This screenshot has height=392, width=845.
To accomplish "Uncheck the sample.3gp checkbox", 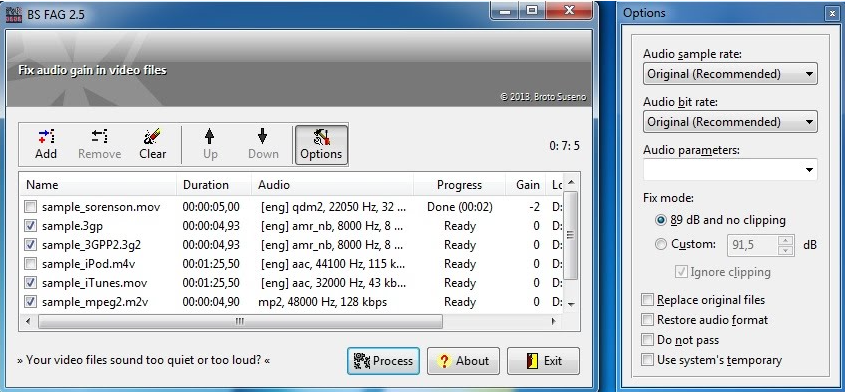I will point(31,225).
